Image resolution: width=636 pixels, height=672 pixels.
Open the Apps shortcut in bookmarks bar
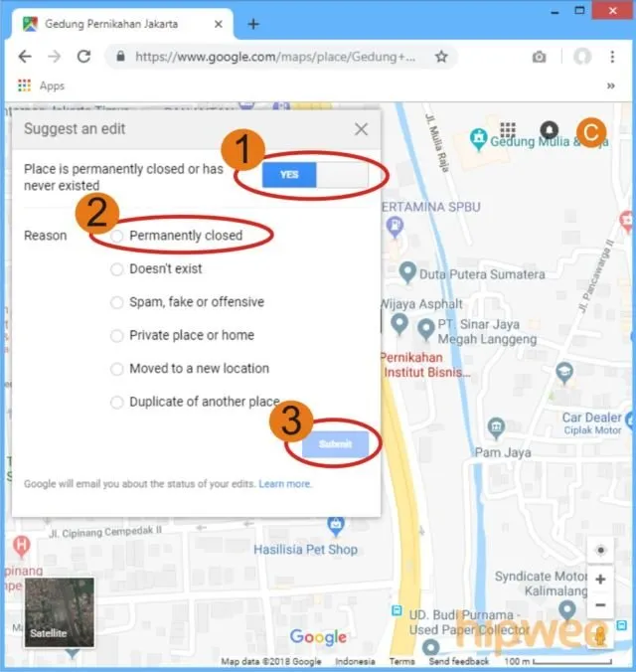pos(41,85)
